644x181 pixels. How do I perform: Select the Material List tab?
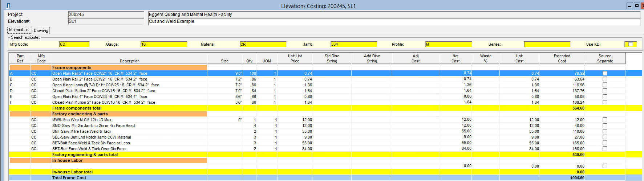click(19, 30)
